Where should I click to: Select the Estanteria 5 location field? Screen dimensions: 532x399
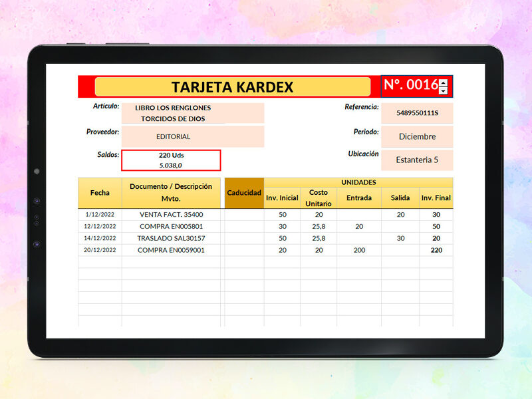417,160
